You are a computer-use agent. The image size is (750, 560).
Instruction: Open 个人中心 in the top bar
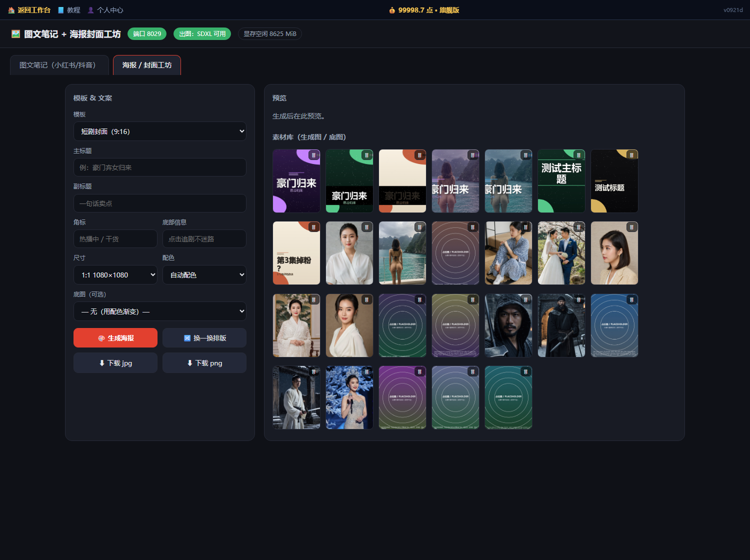[105, 10]
